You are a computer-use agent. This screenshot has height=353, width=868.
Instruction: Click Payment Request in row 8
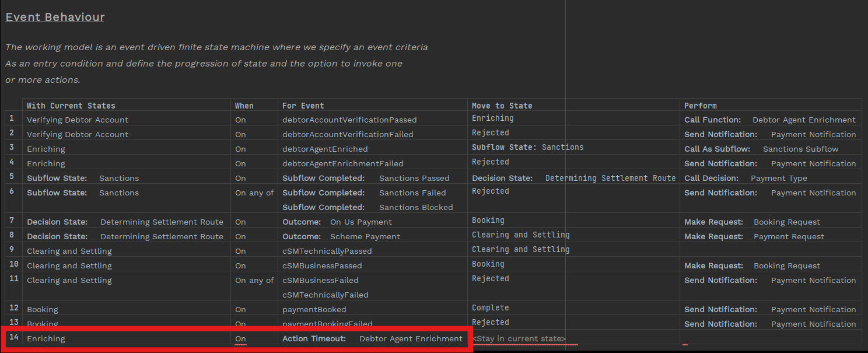pyautogui.click(x=789, y=236)
